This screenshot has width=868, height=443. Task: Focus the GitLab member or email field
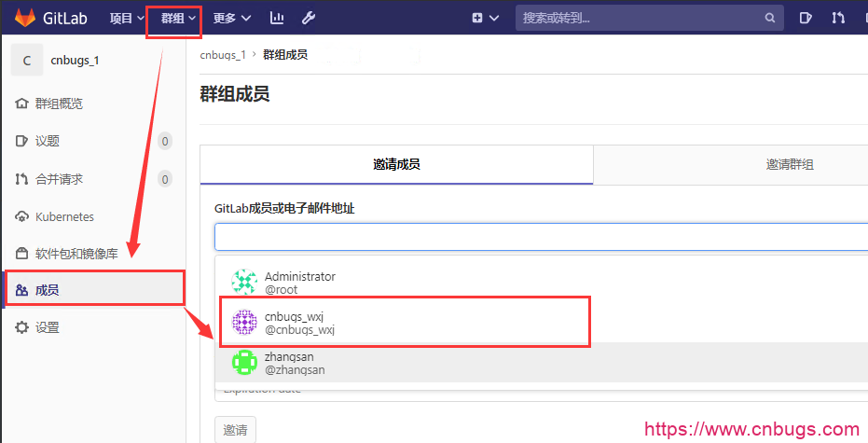[x=541, y=237]
